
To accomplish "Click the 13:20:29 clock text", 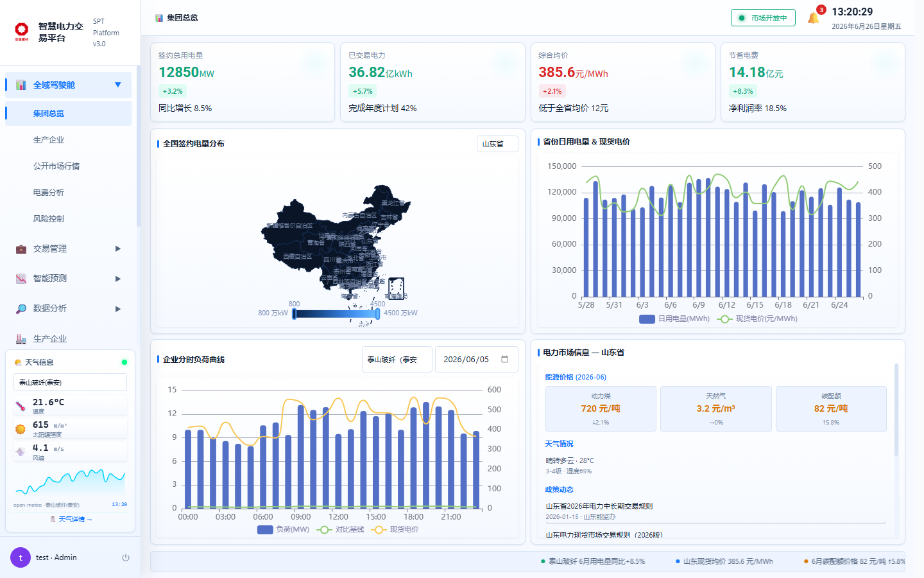I will (852, 12).
